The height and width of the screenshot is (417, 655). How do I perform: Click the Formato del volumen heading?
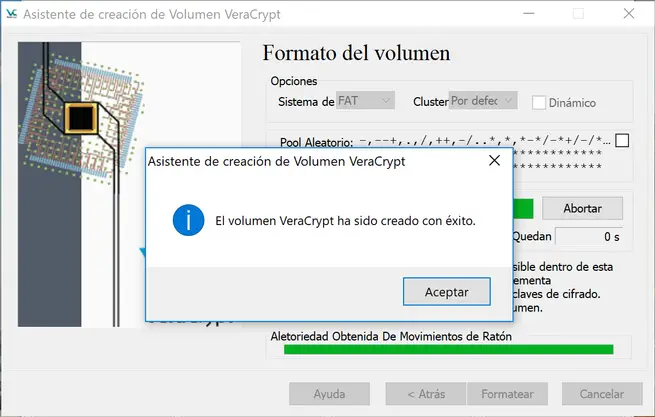tap(356, 53)
